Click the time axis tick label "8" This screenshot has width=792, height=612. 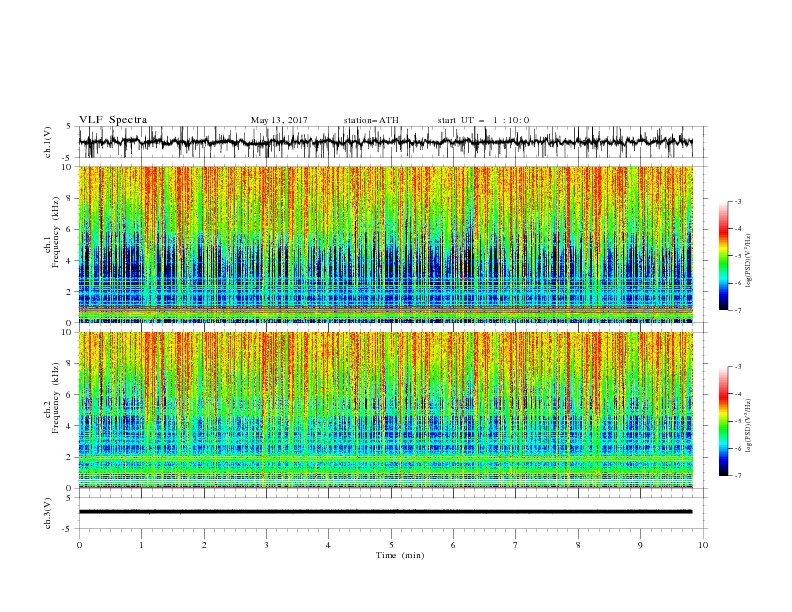tap(578, 545)
